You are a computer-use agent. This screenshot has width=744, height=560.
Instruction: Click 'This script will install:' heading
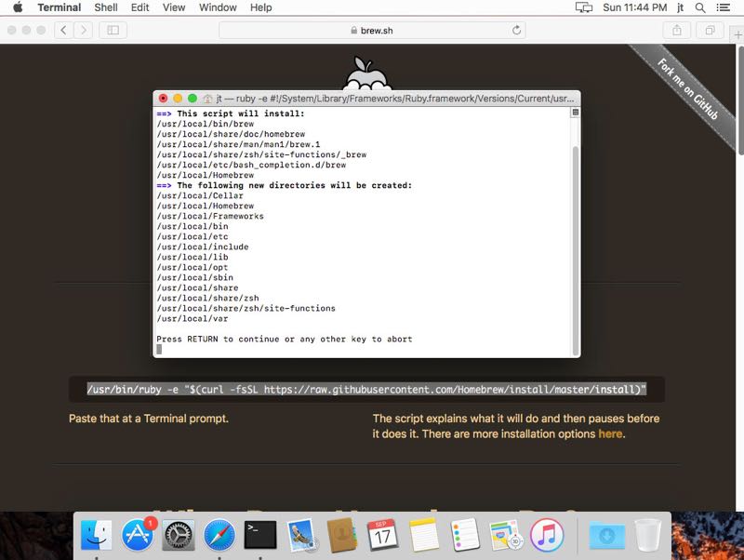tap(241, 113)
